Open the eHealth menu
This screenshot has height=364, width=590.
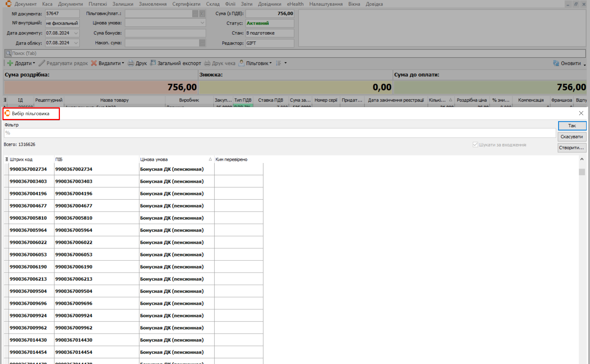295,4
